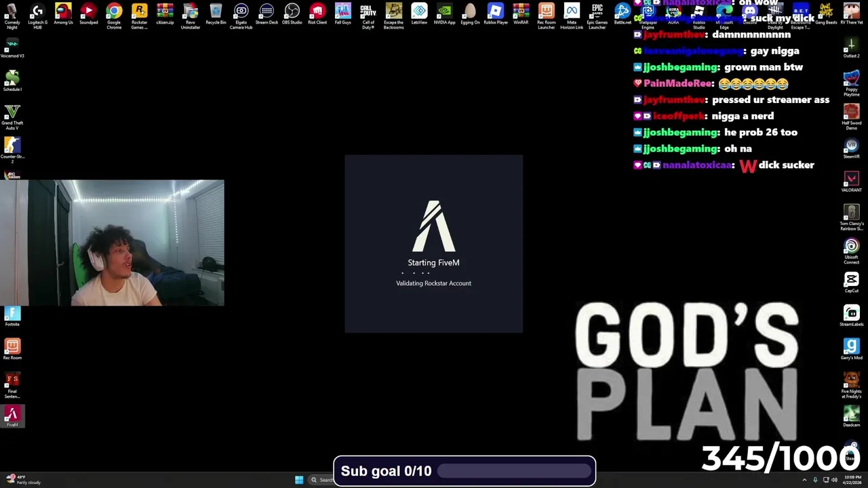Select the SteamVR desktop icon
The image size is (868, 488).
point(851,148)
